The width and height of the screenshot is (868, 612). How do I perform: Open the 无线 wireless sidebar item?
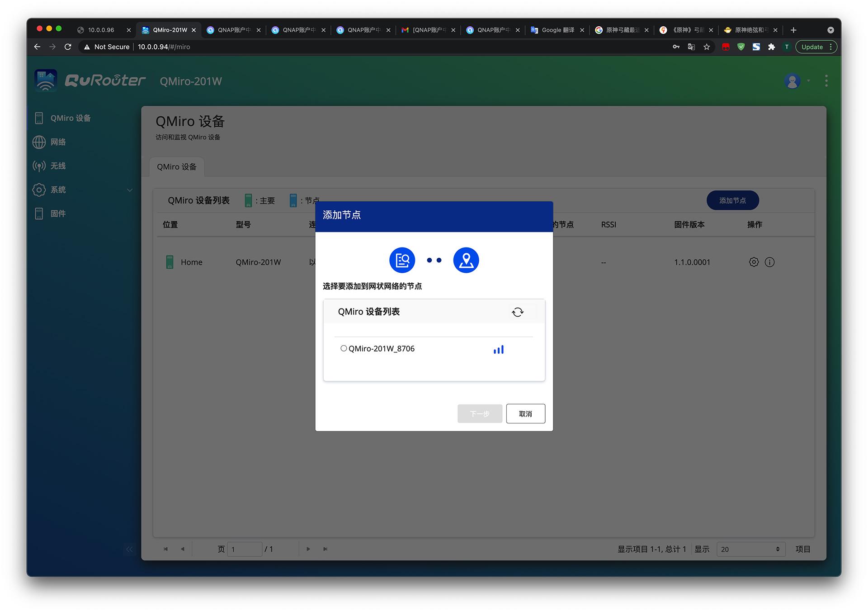(58, 166)
